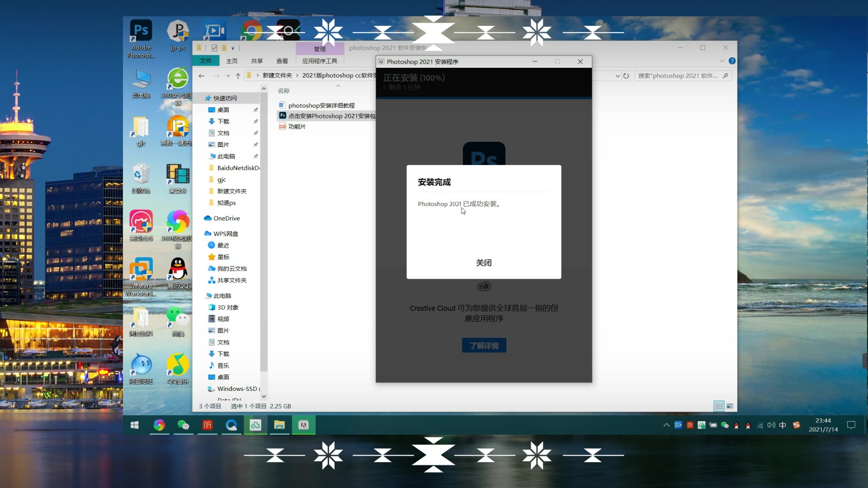
Task: Open 回收站 desktop icon
Action: pyautogui.click(x=141, y=179)
